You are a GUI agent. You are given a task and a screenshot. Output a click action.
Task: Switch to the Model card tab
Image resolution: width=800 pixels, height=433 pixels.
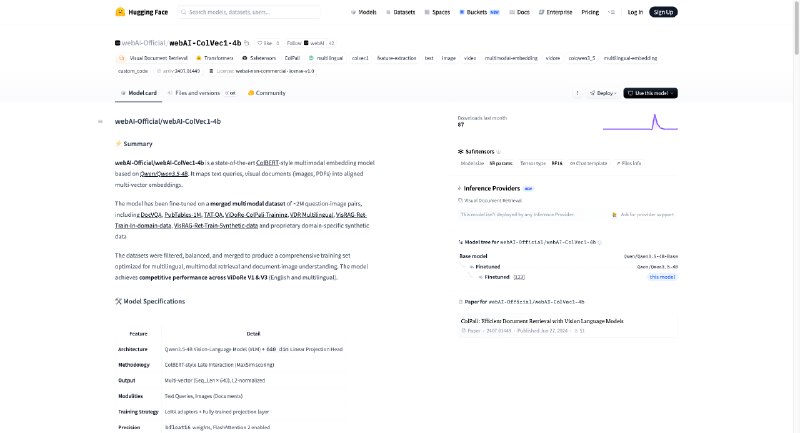coord(138,93)
